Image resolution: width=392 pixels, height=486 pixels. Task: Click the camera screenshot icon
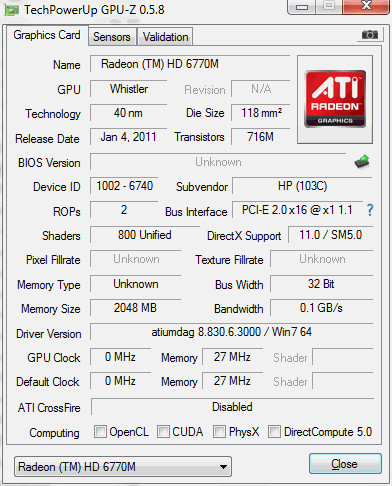[370, 35]
